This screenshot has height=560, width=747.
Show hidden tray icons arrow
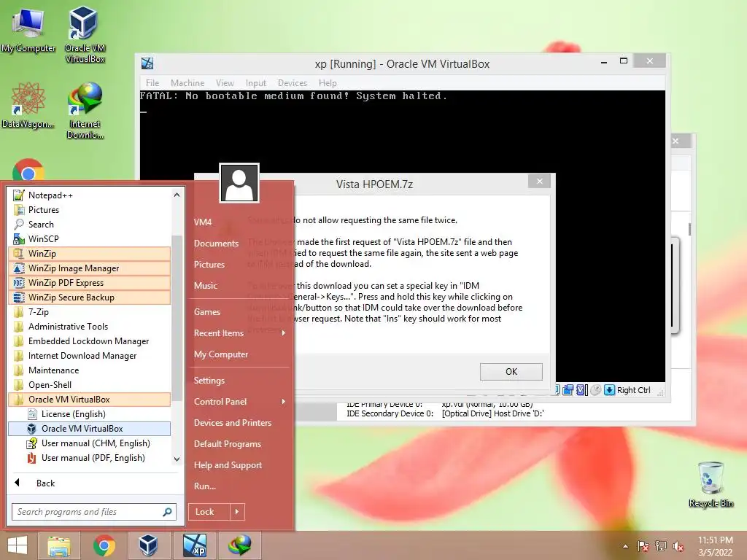625,546
